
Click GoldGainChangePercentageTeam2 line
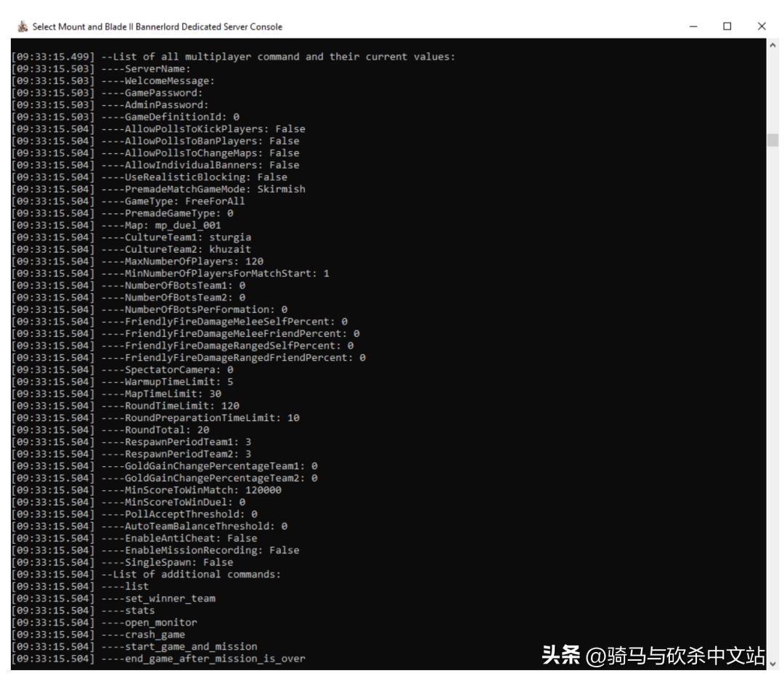click(164, 478)
